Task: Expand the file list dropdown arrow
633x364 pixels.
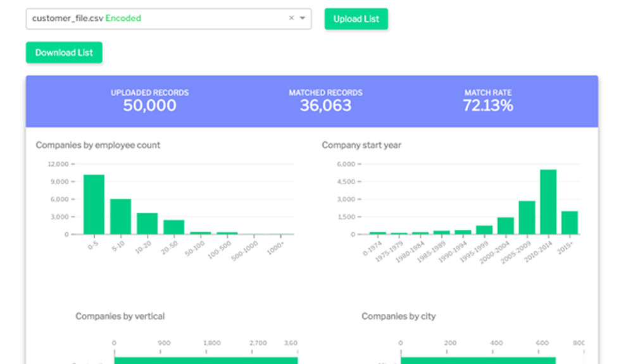Action: pos(303,18)
